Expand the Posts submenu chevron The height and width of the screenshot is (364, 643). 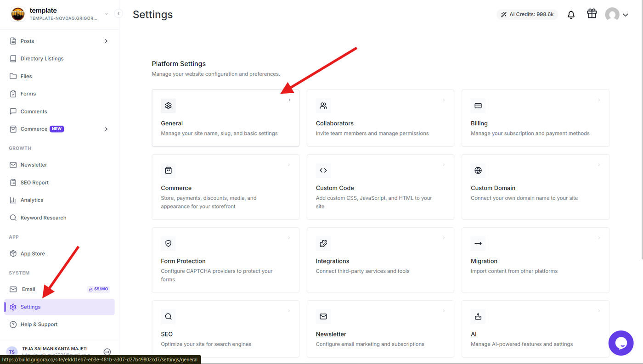click(x=106, y=41)
